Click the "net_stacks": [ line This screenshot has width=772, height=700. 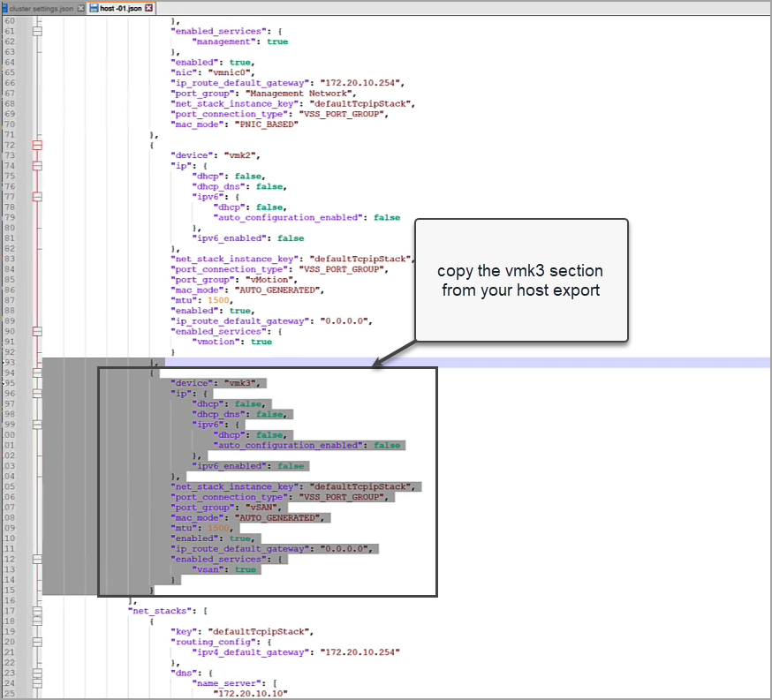[x=168, y=611]
